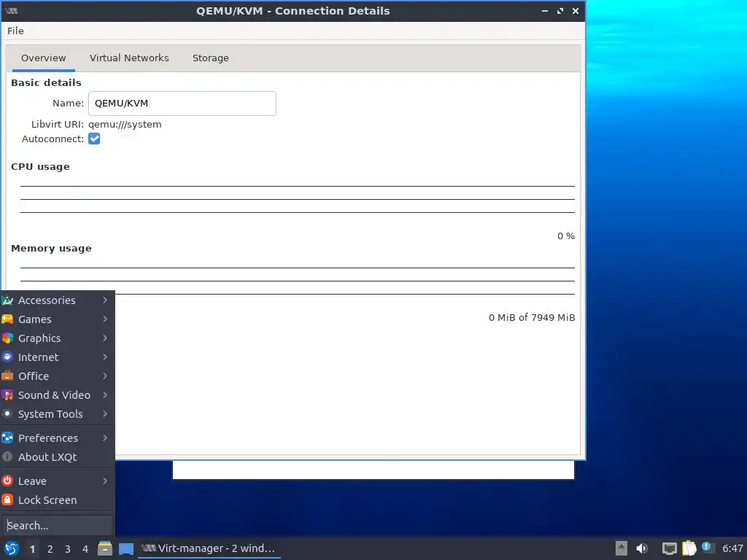Image resolution: width=747 pixels, height=560 pixels.
Task: Click the Lock Screen padlock icon
Action: (7, 500)
